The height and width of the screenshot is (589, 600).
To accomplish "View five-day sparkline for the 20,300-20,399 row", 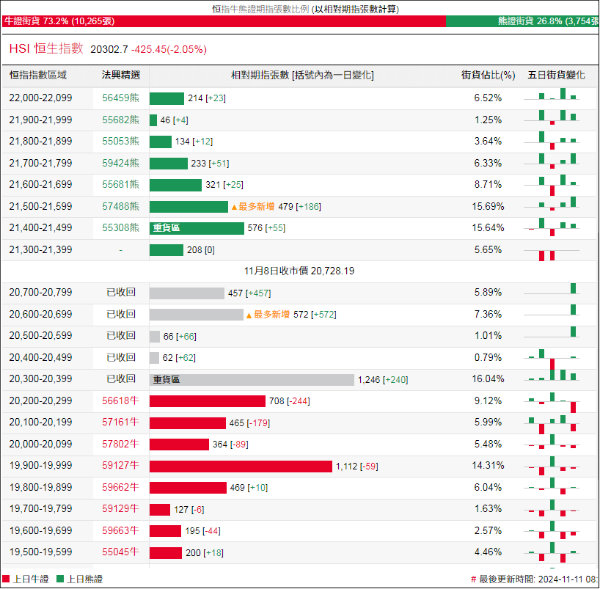I will 552,375.
